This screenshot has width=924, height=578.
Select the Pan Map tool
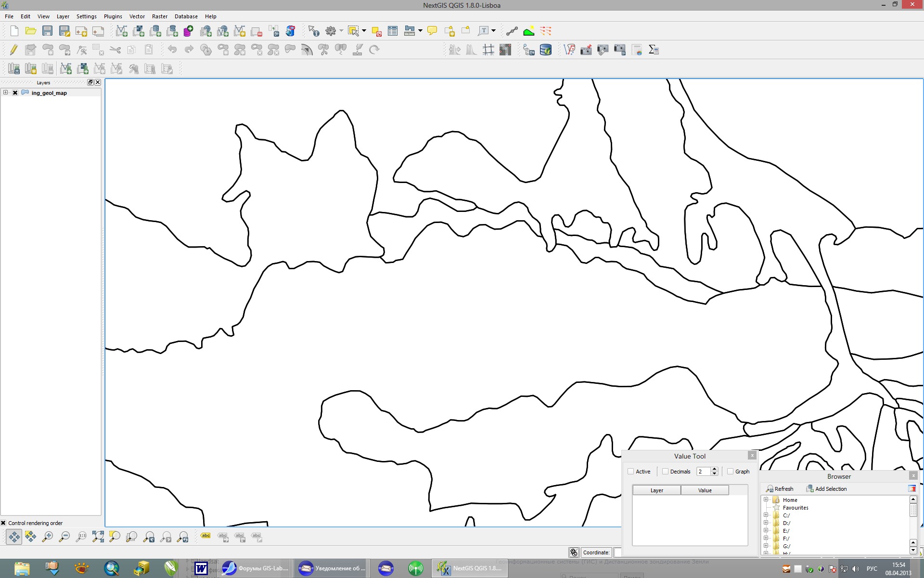coord(14,537)
